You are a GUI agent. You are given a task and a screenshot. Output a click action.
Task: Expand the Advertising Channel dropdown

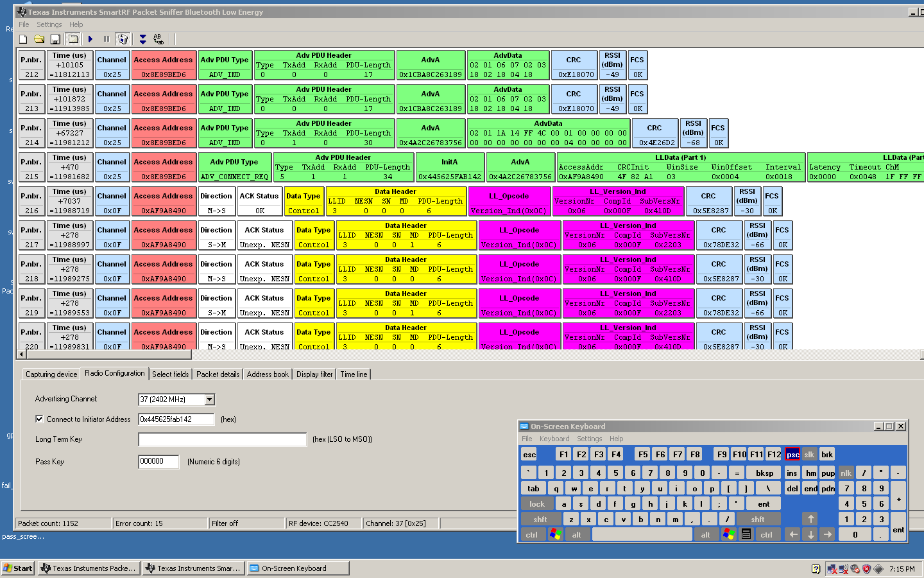tap(209, 399)
